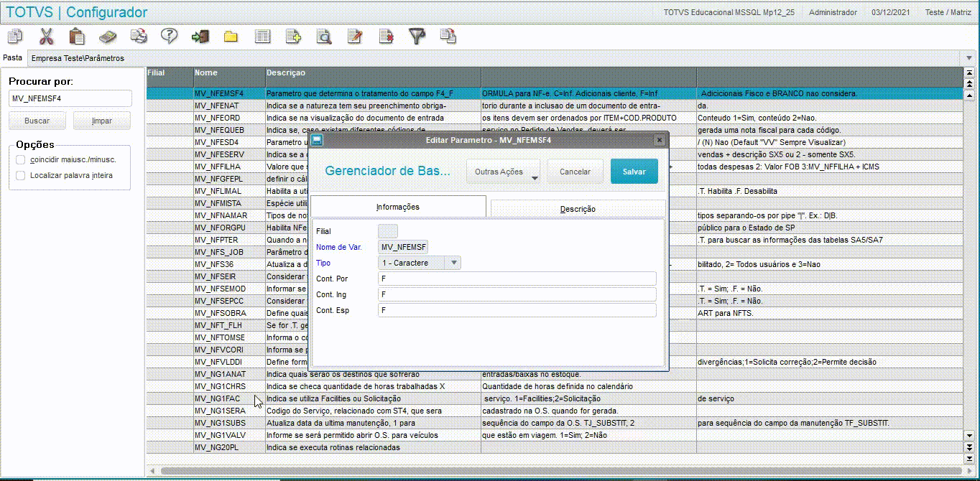This screenshot has height=481, width=980.
Task: Select the MV_NFEQUEB row
Action: tap(554, 130)
